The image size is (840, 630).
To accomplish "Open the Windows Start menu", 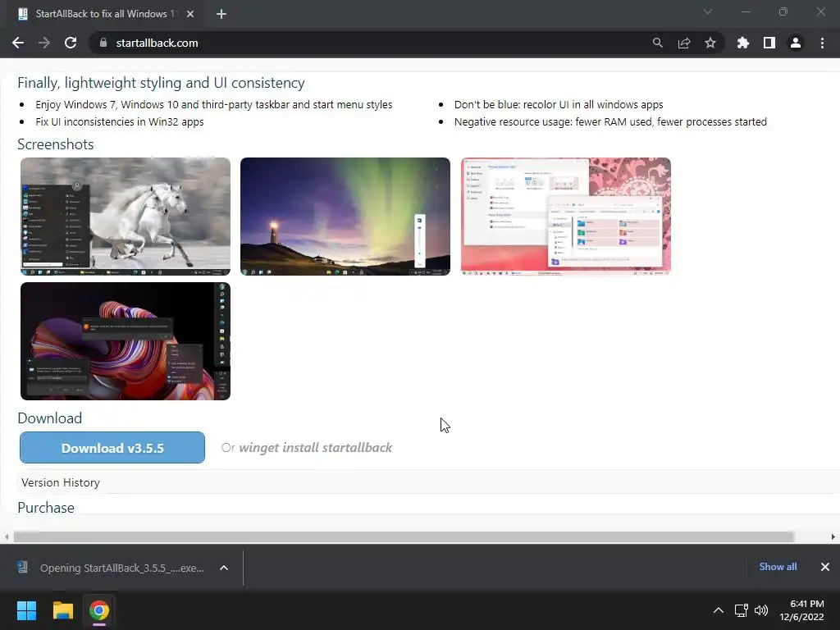I will tap(26, 610).
